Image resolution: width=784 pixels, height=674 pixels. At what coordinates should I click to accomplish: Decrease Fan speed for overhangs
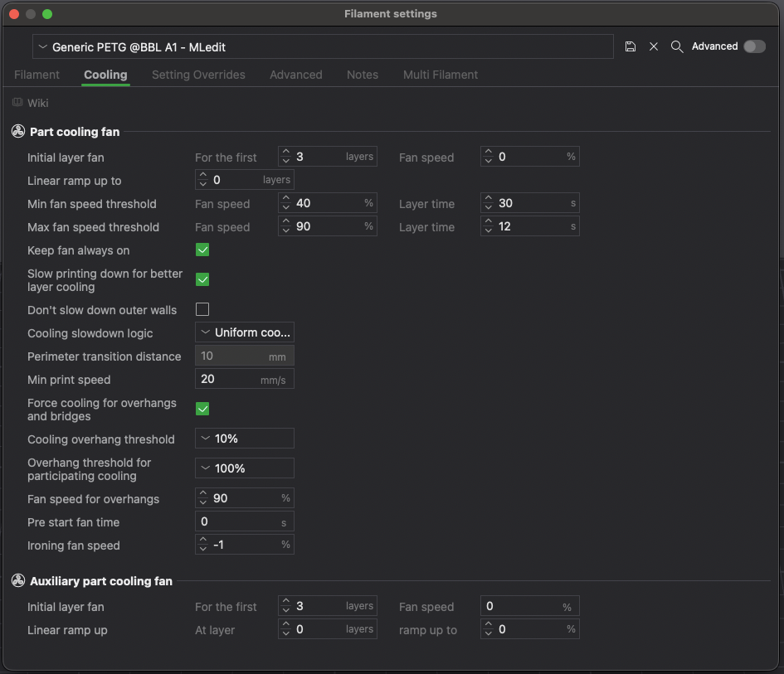(203, 502)
